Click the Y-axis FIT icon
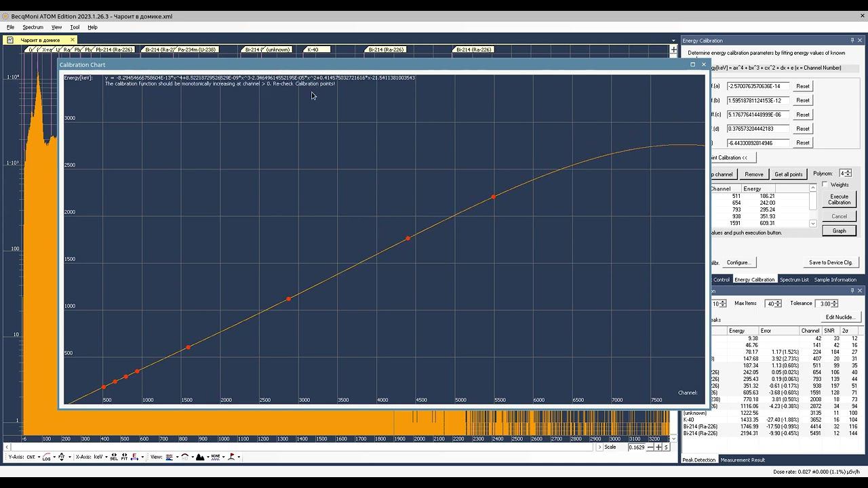This screenshot has width=868, height=488. tap(62, 457)
